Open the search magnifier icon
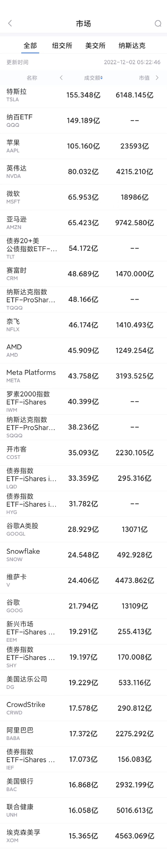 (x=158, y=23)
